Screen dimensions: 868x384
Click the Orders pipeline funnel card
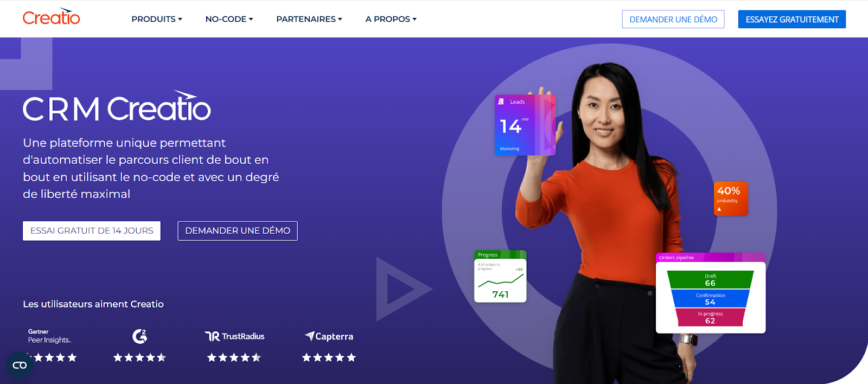711,293
